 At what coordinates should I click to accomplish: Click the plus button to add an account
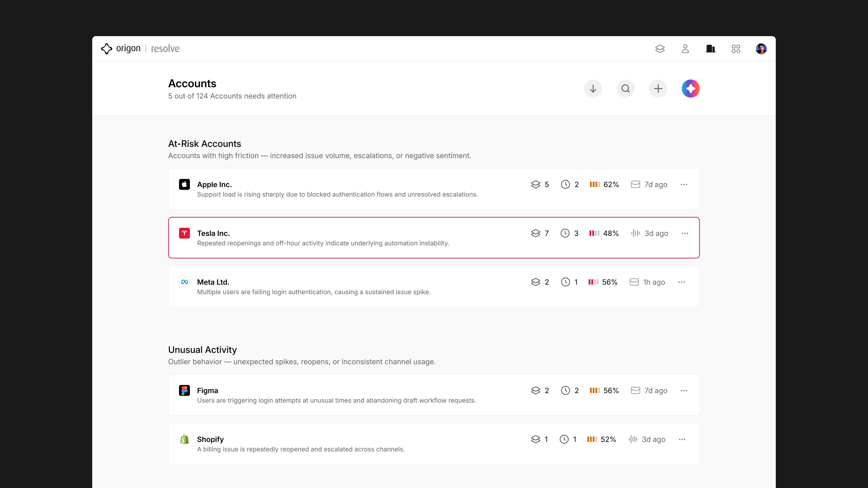658,88
